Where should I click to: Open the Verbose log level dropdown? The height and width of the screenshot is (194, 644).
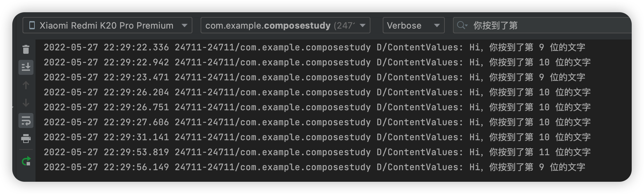pos(413,25)
